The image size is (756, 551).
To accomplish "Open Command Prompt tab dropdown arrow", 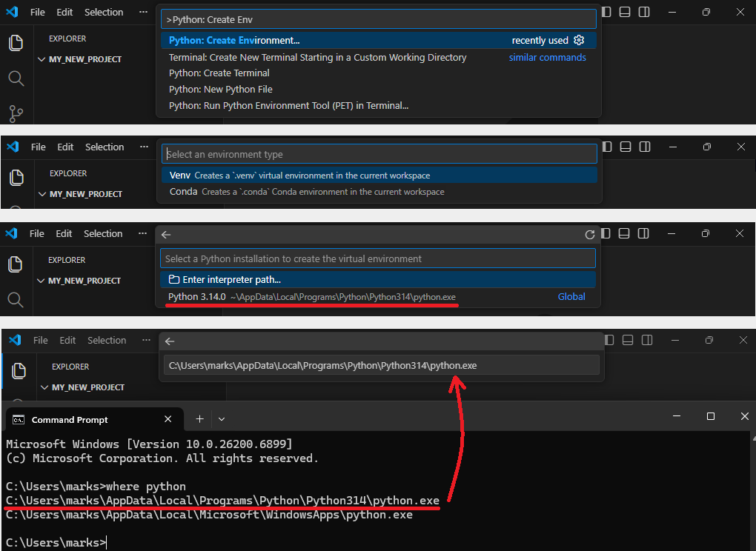I will tap(222, 419).
